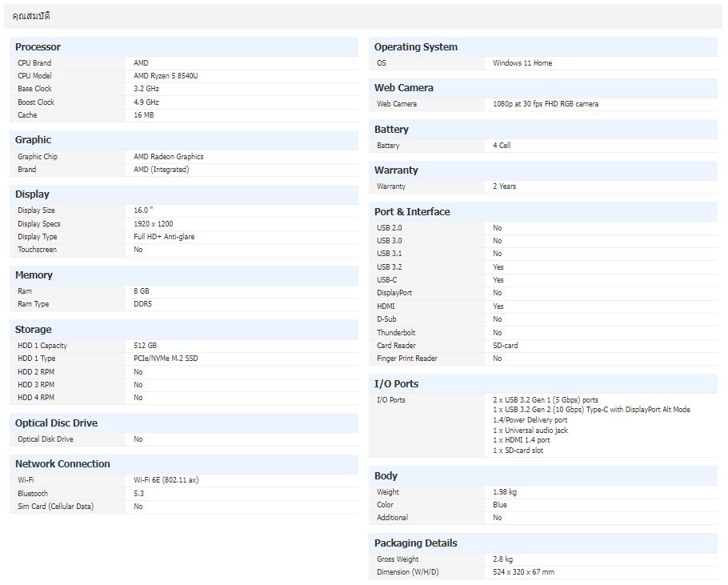
Task: Click the "Operating System" section heading
Action: 416,47
